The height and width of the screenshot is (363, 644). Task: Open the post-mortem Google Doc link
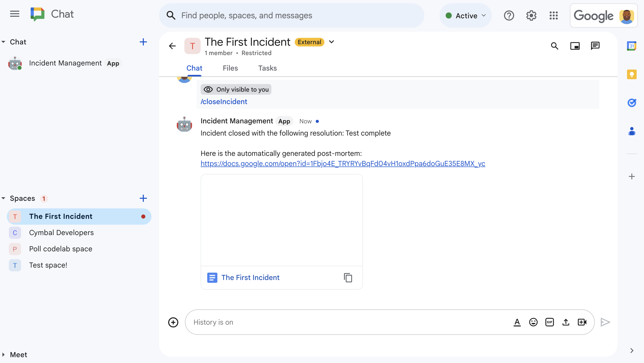(343, 163)
